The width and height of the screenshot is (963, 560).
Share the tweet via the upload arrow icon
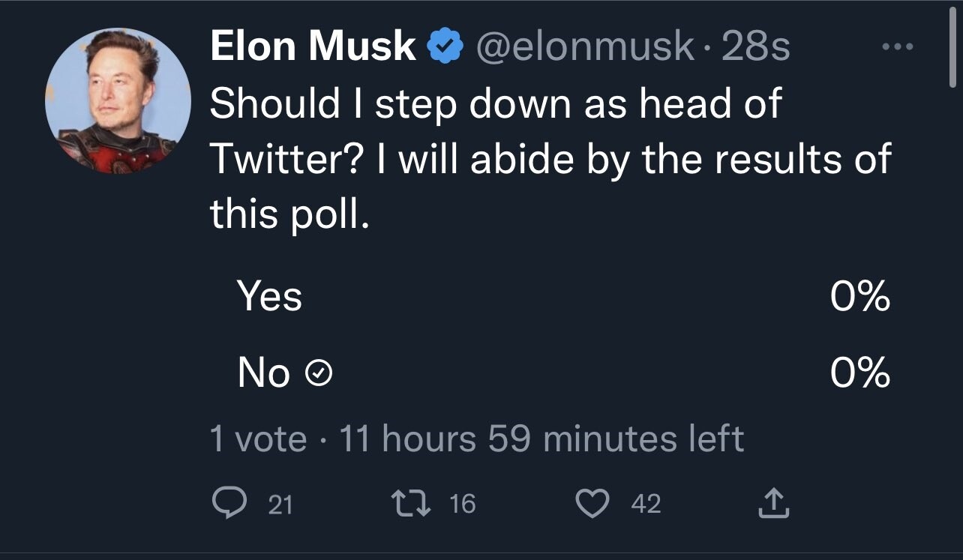775,505
